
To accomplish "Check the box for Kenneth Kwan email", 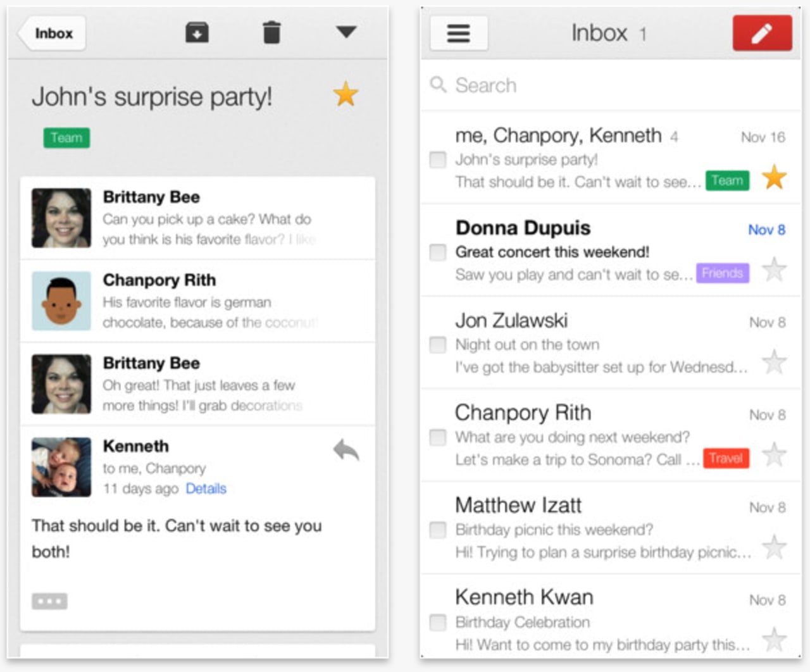I will 438,622.
